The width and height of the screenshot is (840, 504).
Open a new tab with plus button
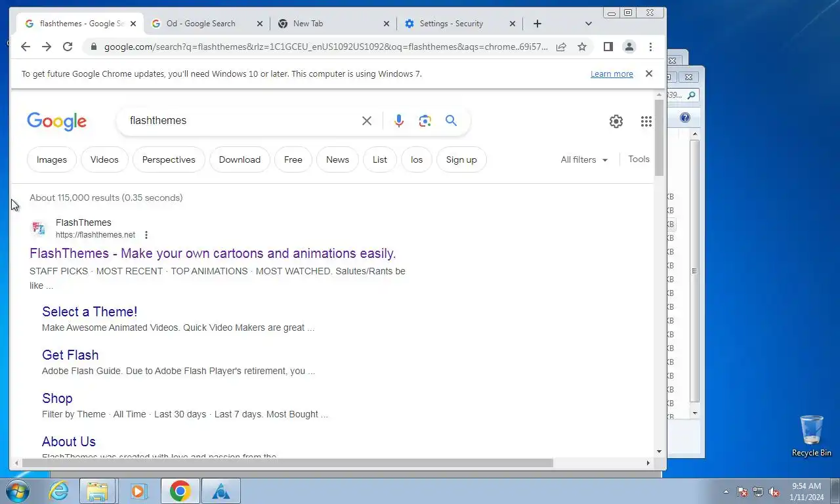pos(537,24)
